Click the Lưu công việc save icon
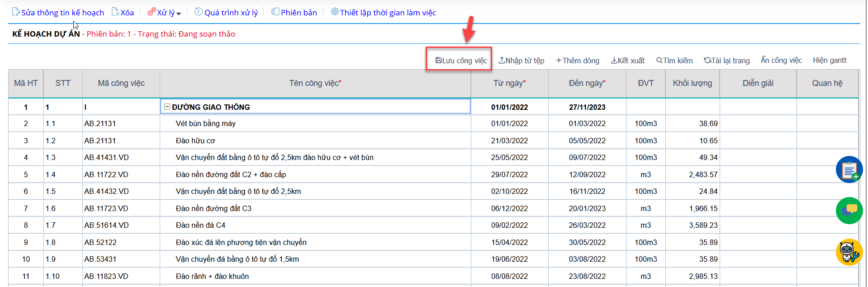 (x=438, y=61)
